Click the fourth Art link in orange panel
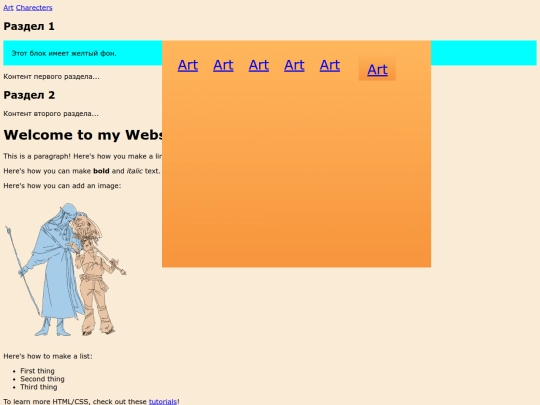Screen dimensions: 540x405 [294, 65]
